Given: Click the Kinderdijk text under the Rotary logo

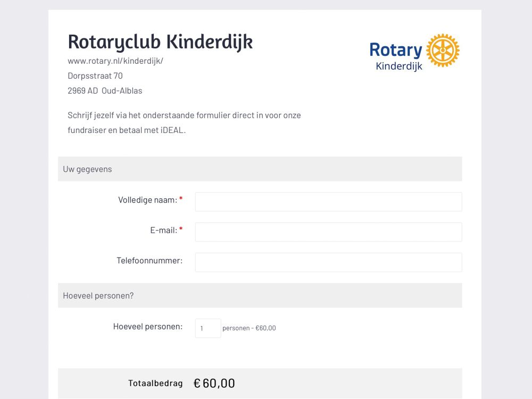Looking at the screenshot, I should 398,65.
